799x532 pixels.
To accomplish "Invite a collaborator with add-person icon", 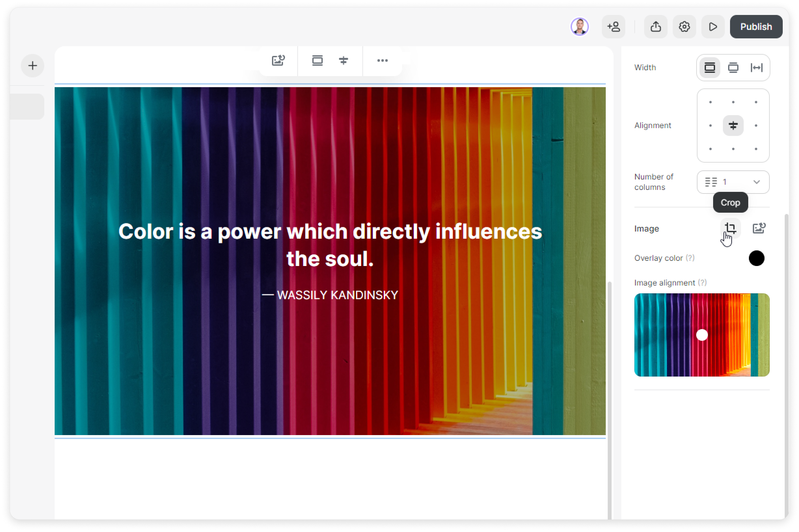I will pos(613,26).
